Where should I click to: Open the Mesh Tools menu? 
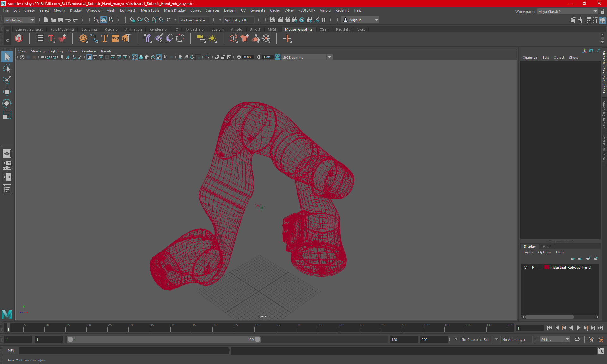pos(150,10)
